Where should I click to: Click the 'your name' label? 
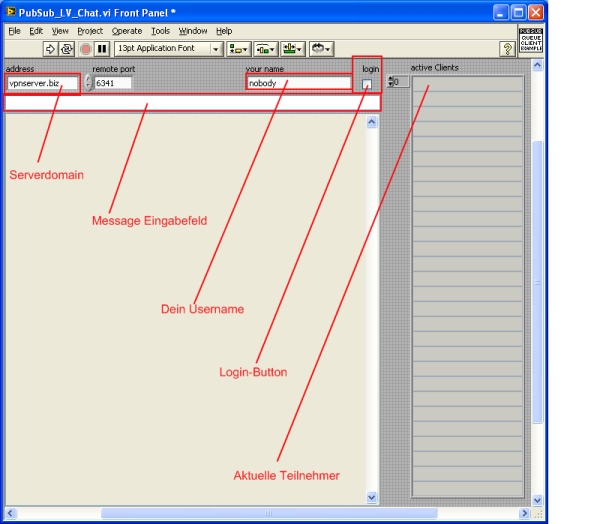click(x=264, y=69)
